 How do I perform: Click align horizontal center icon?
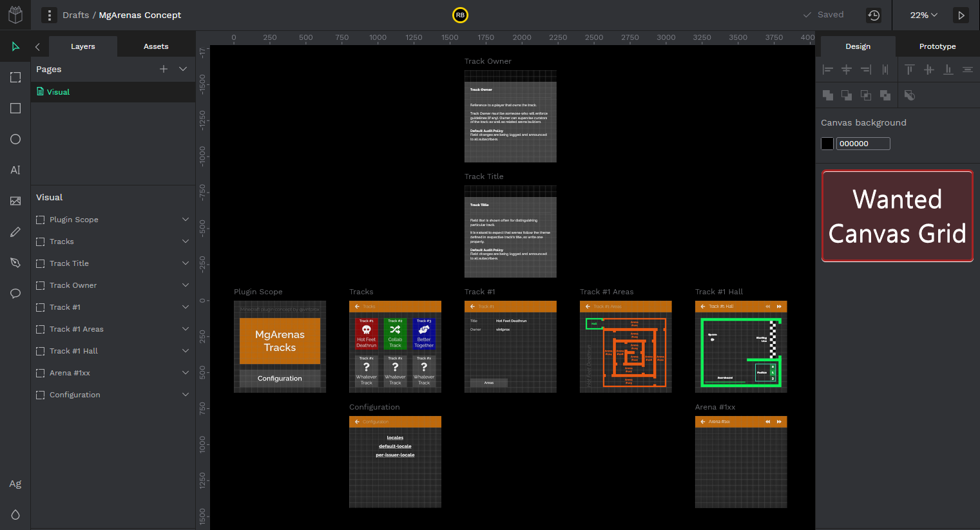(846, 70)
